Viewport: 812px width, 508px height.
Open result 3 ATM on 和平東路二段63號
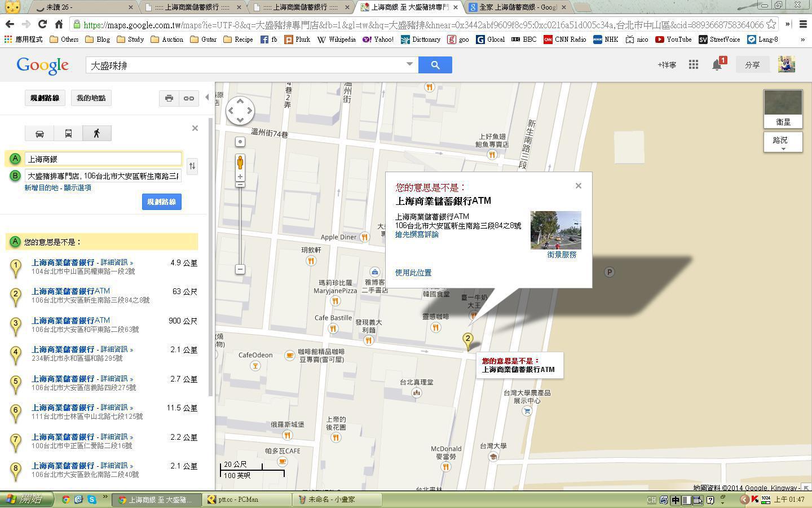coord(70,321)
